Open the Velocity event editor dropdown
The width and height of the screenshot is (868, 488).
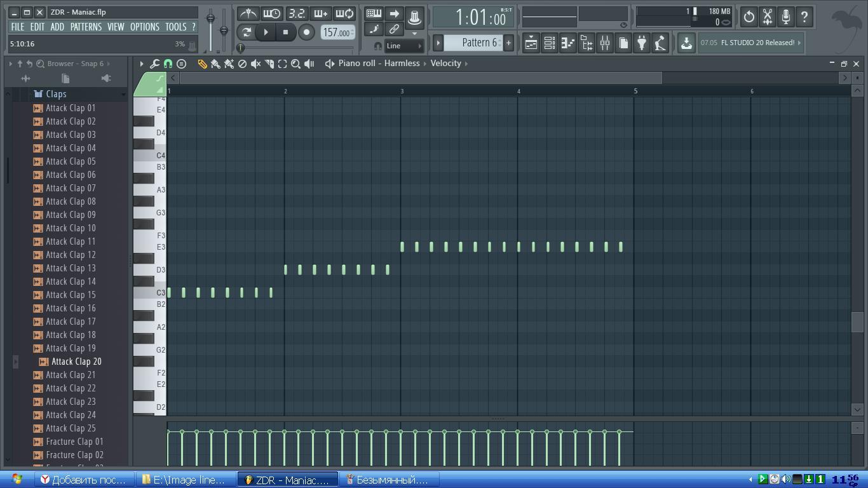[x=449, y=64]
